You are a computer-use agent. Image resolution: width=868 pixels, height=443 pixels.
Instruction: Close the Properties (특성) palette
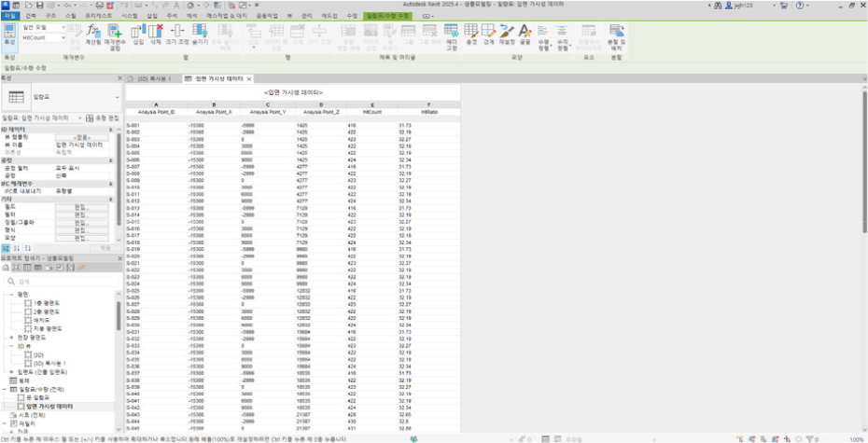click(119, 78)
